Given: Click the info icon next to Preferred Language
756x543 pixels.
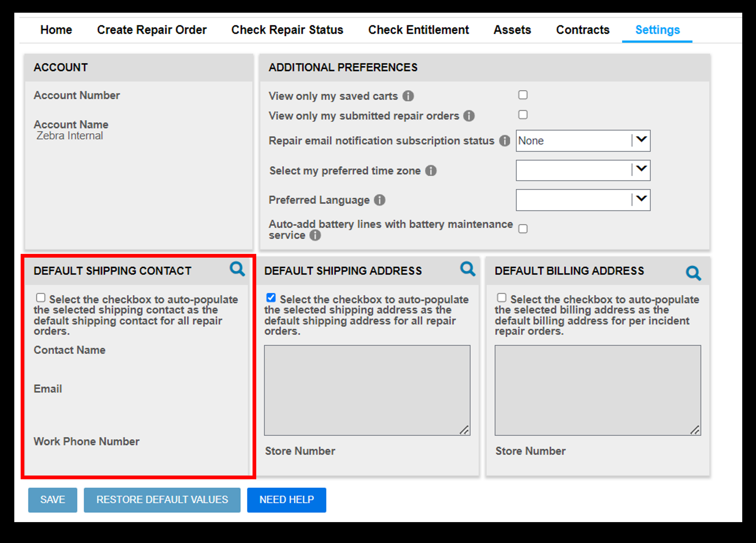Looking at the screenshot, I should pyautogui.click(x=372, y=199).
